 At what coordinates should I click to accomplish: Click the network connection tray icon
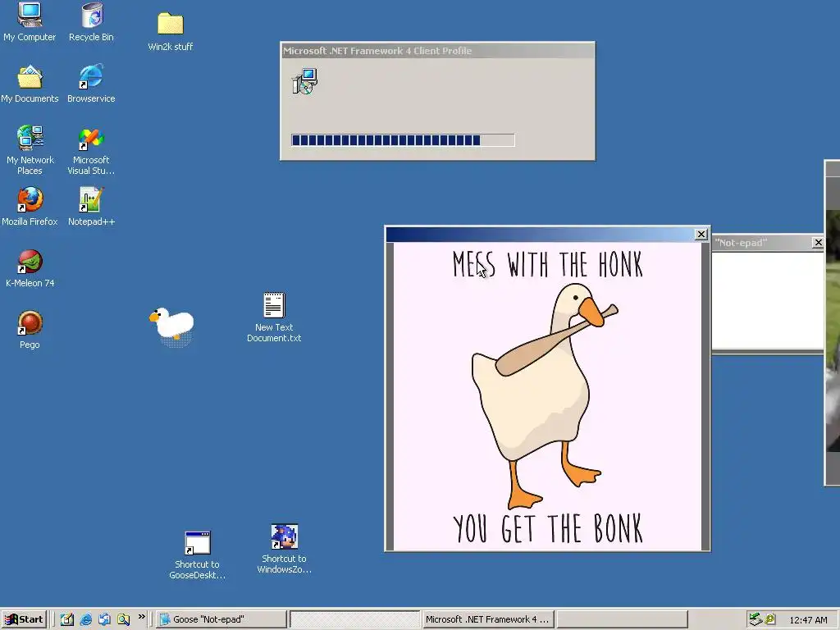tap(756, 619)
